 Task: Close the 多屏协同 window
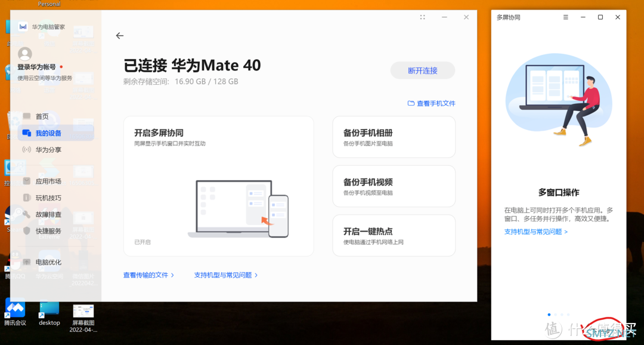coord(618,17)
